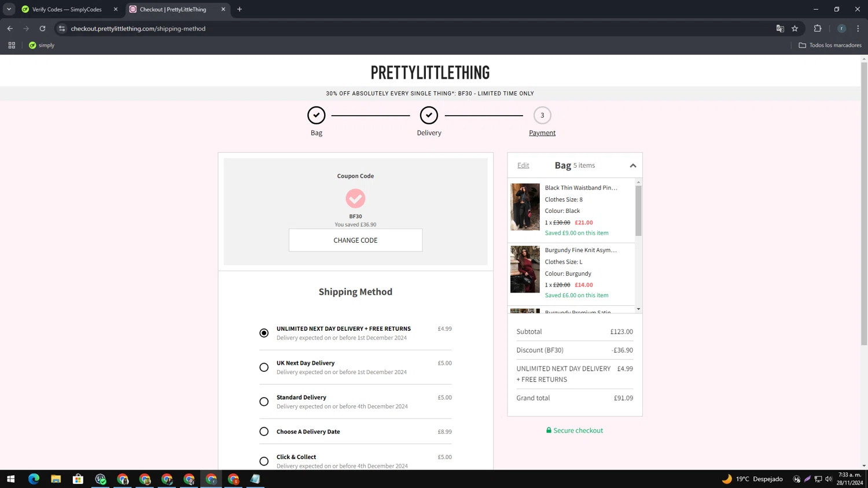868x488 pixels.
Task: Open the browser extensions puzzle icon
Action: pos(818,28)
